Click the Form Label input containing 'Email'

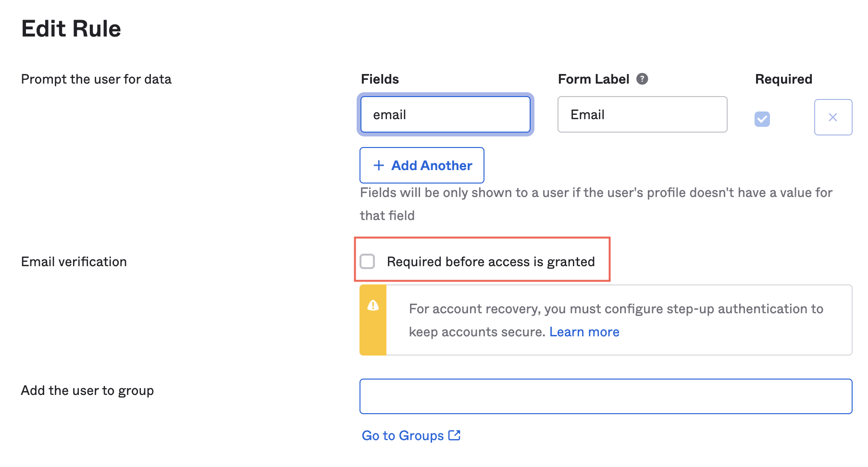tap(642, 114)
